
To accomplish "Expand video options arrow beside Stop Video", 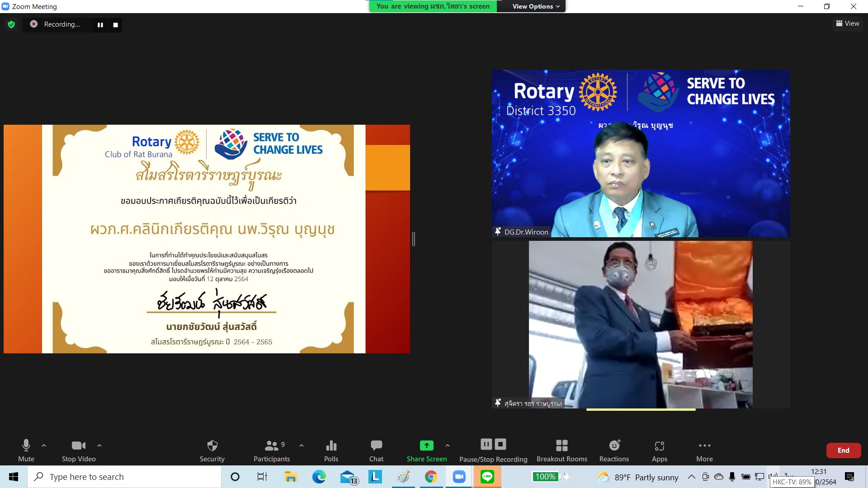I will point(99,446).
